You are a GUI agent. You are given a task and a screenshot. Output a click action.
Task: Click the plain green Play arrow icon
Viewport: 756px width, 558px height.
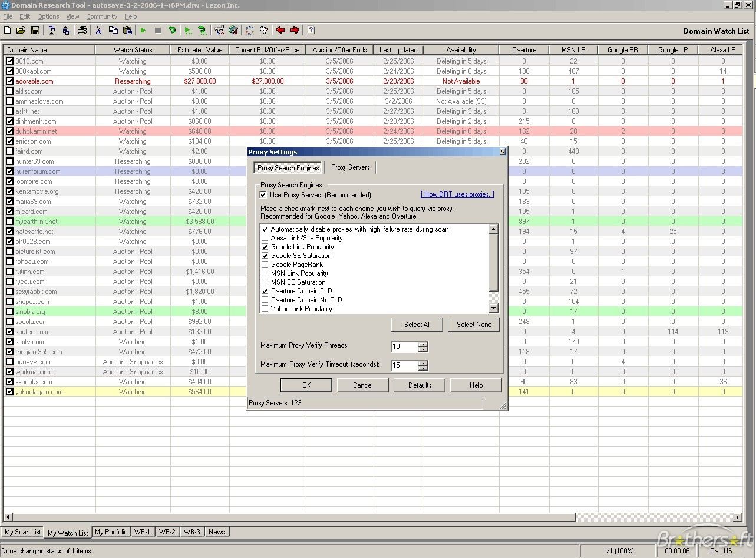pyautogui.click(x=143, y=30)
